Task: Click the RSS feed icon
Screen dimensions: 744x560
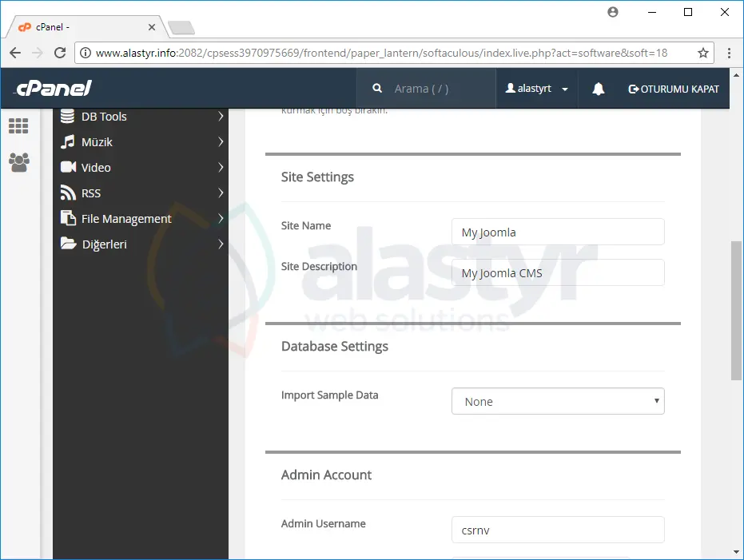Action: [x=68, y=193]
